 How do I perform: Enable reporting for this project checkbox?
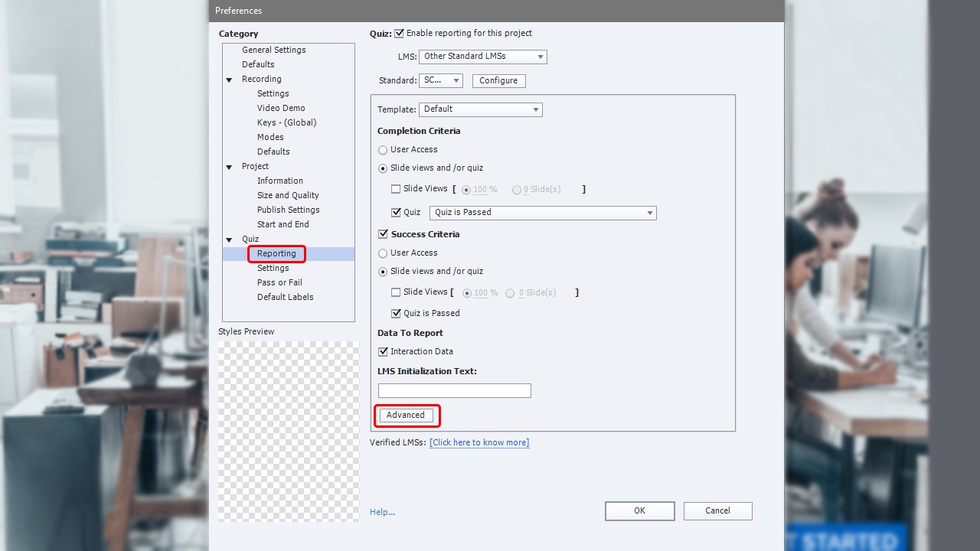coord(399,34)
